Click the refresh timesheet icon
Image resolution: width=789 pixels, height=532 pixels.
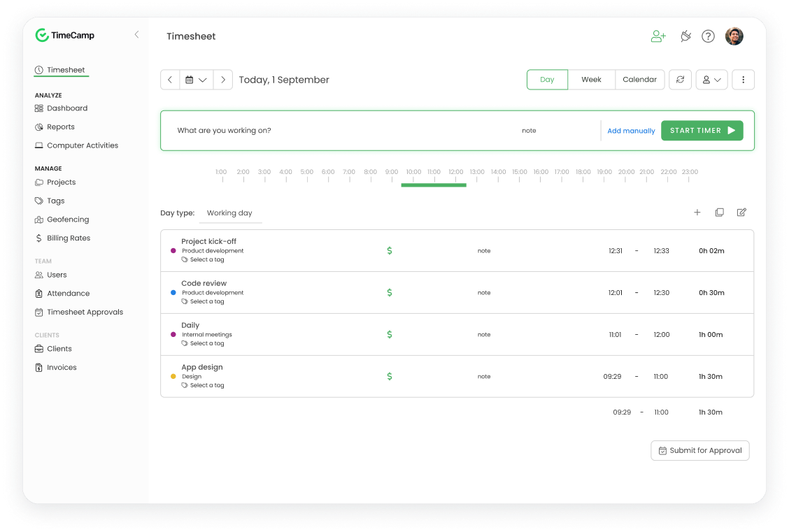(x=680, y=79)
